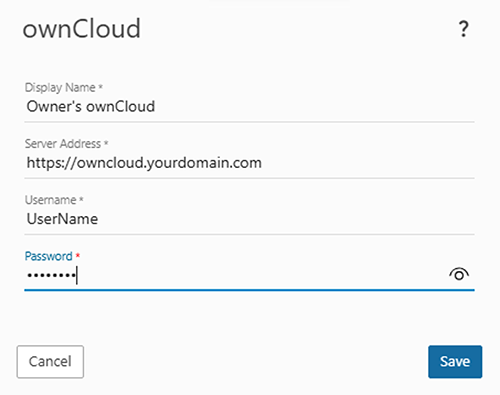
Task: Place cursor in "Owner's ownCloud" text
Action: (91, 107)
